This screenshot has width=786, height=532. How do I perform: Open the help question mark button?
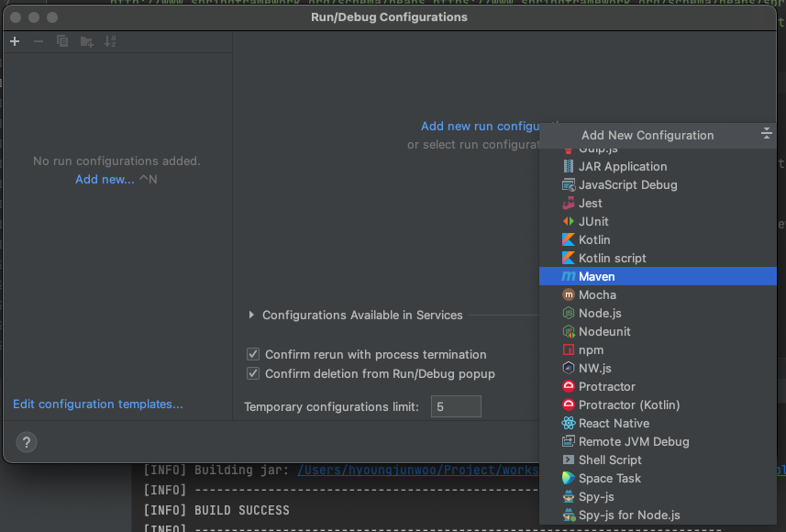tap(27, 442)
